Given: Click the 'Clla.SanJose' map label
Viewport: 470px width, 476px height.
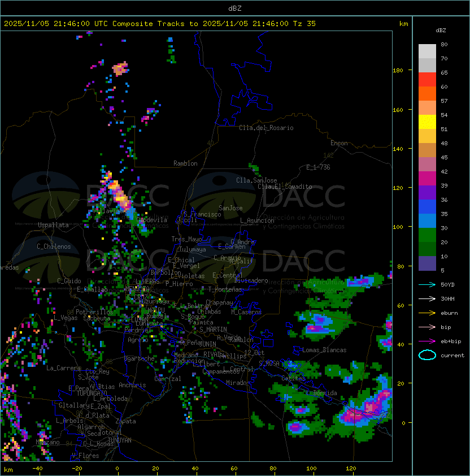Looking at the screenshot, I should coord(256,180).
